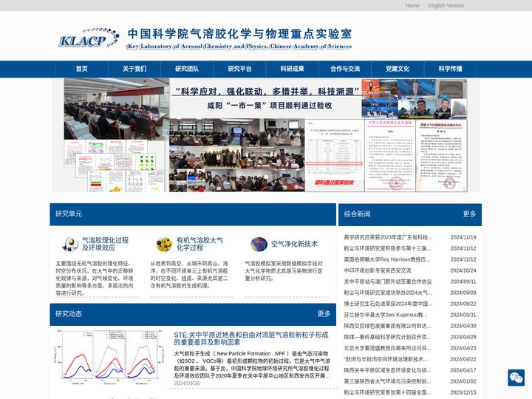Open news 关中平原站与澳门野外站签署合作协议

388,282
